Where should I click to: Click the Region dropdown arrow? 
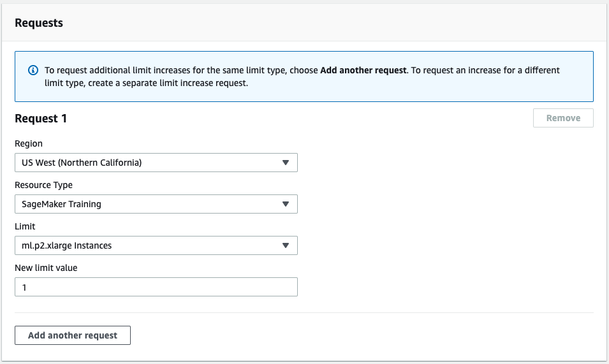tap(286, 163)
